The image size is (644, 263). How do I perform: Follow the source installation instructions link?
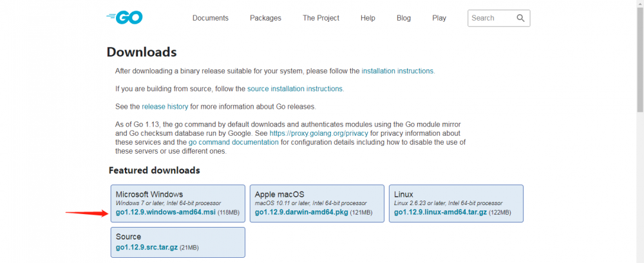(x=295, y=89)
